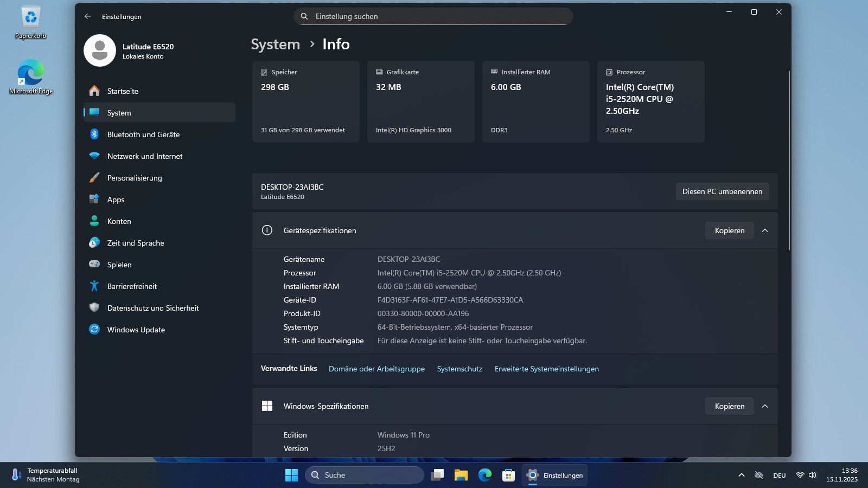Click the taskbar Suche search box

click(x=365, y=475)
